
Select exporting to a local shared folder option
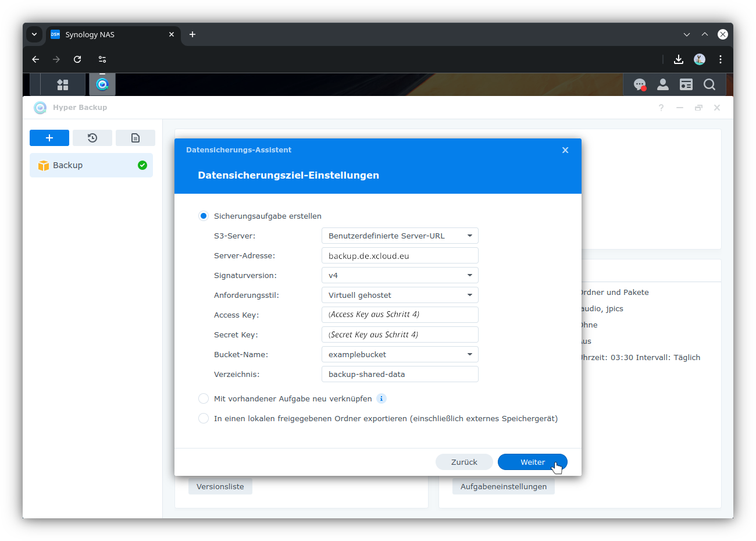pyautogui.click(x=204, y=418)
